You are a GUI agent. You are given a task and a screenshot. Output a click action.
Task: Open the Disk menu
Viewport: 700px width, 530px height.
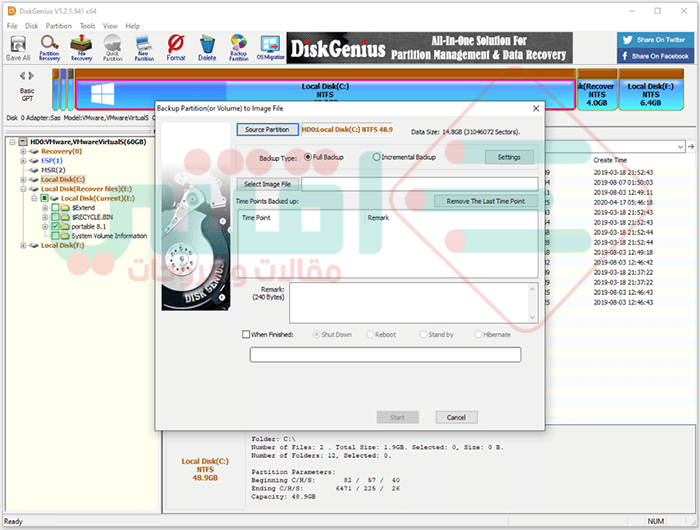click(x=31, y=26)
